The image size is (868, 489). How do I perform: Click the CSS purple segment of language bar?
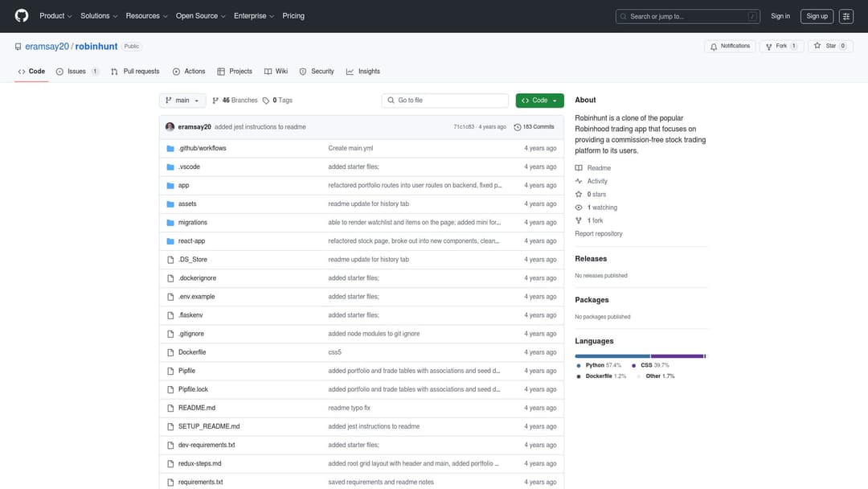[677, 356]
